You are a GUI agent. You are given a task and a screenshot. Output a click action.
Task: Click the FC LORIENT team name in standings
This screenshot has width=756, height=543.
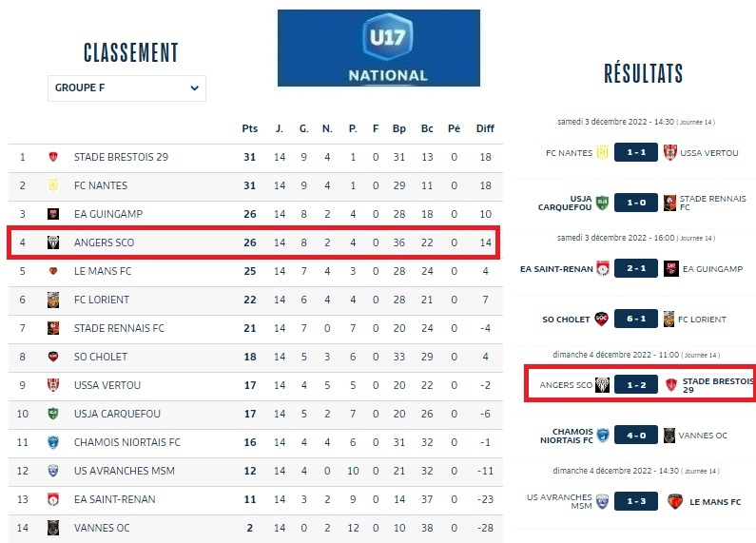pyautogui.click(x=101, y=300)
